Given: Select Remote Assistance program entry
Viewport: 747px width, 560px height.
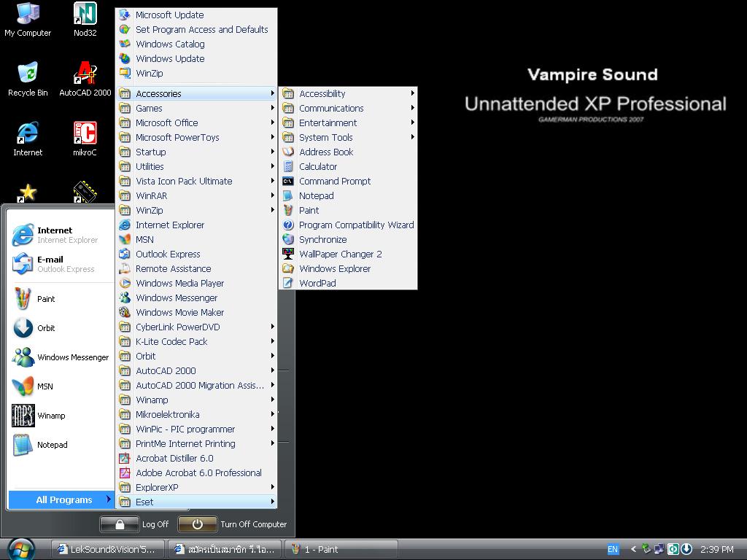Looking at the screenshot, I should [196, 268].
